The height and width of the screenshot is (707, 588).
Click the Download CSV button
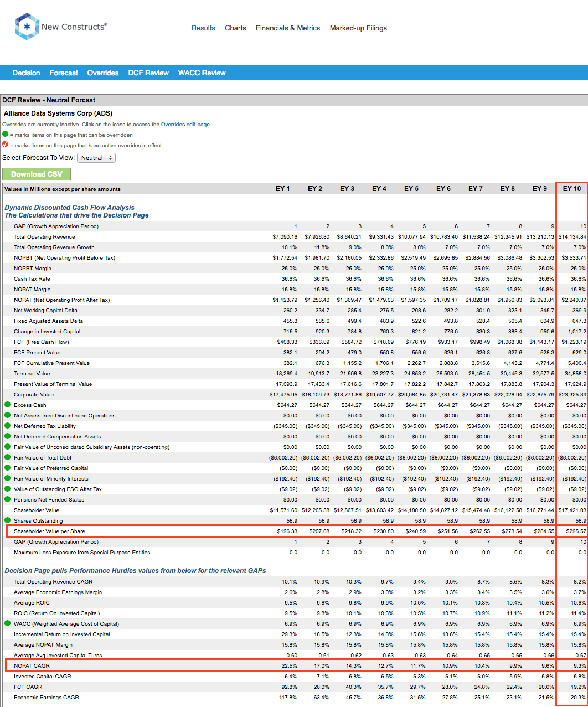click(36, 174)
